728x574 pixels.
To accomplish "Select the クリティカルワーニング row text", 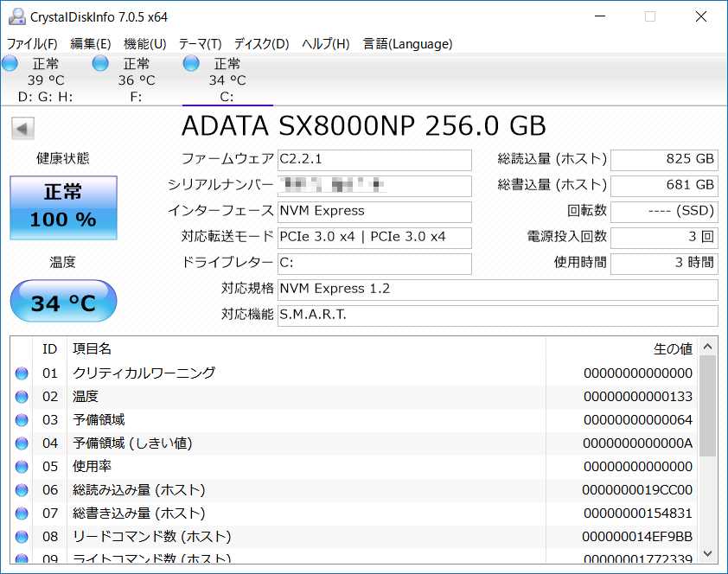I will coord(144,373).
